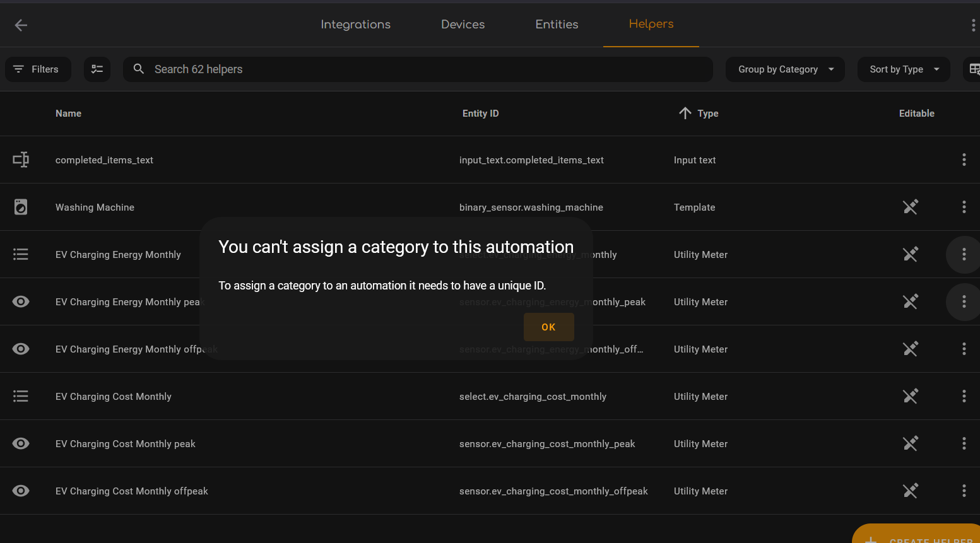Click the list icon beside EV Charging Cost Monthly
The height and width of the screenshot is (543, 980).
[21, 396]
